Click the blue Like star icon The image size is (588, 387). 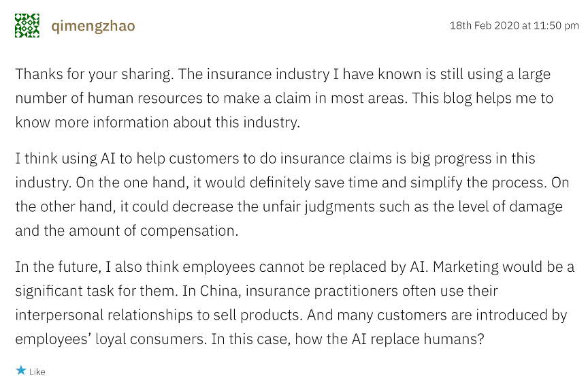(x=20, y=371)
